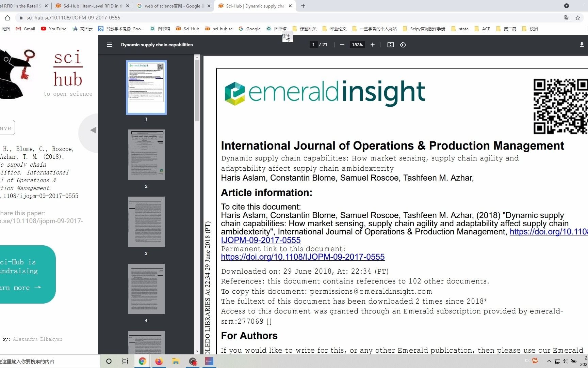Click the sci hub logo text
The height and width of the screenshot is (368, 588).
[68, 68]
